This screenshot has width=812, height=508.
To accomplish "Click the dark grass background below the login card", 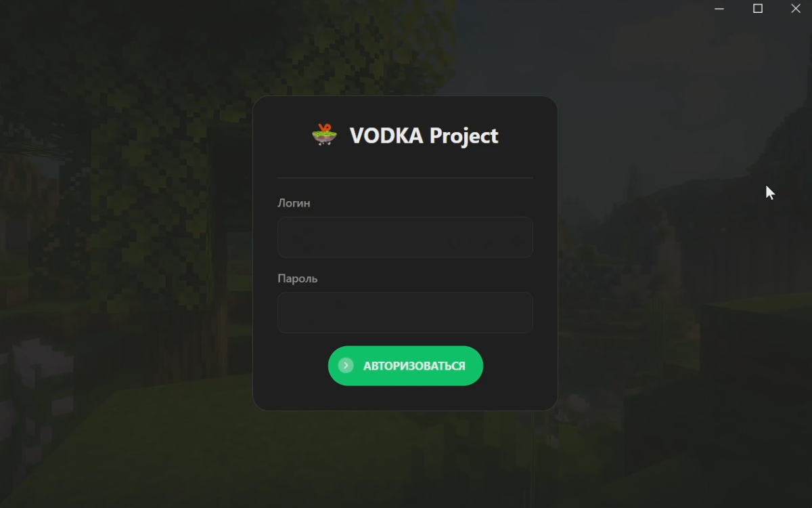I will tap(405, 461).
